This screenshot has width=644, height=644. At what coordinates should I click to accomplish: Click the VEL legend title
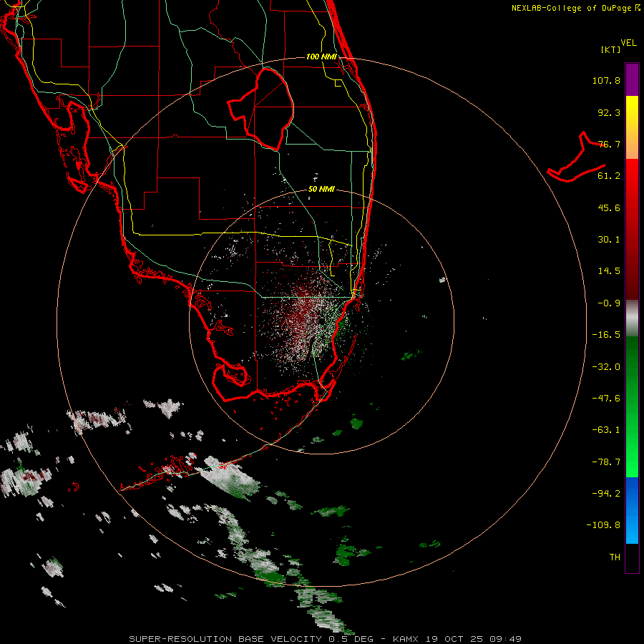coord(628,43)
